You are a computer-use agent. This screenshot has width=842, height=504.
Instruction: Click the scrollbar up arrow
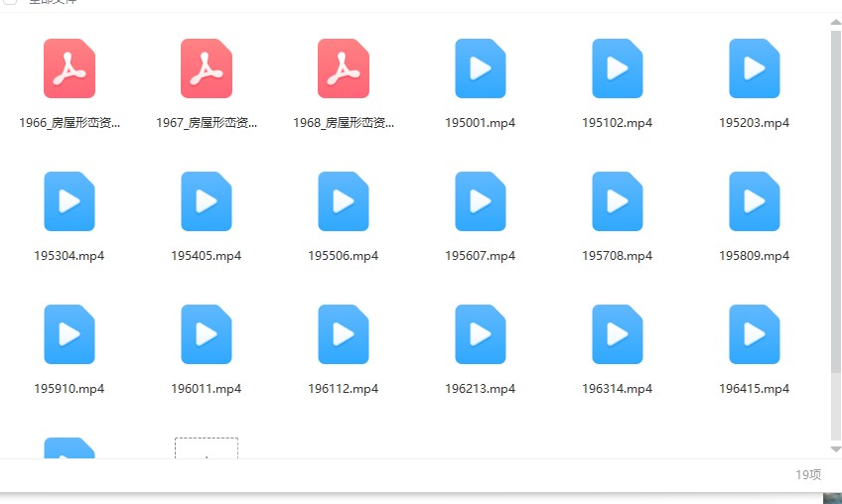[836, 22]
